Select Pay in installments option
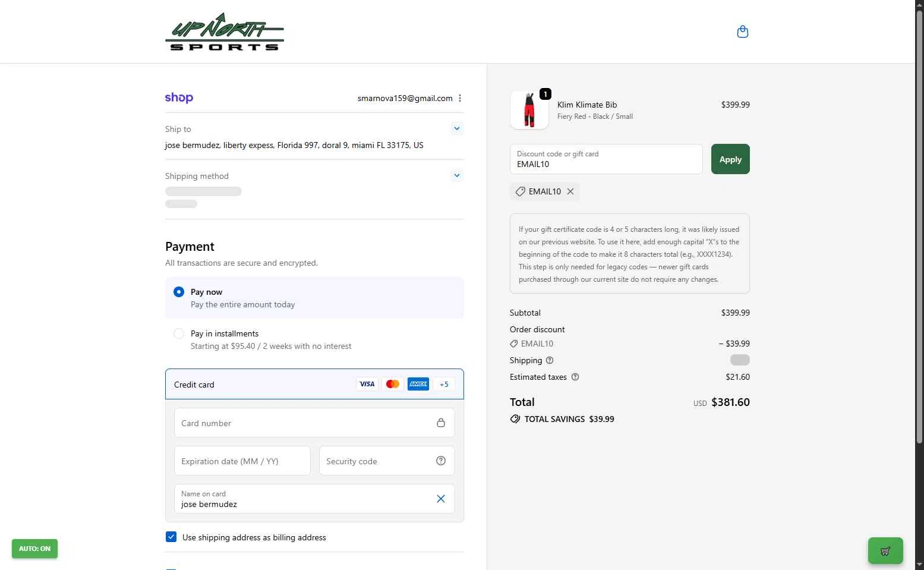924x570 pixels. point(179,333)
